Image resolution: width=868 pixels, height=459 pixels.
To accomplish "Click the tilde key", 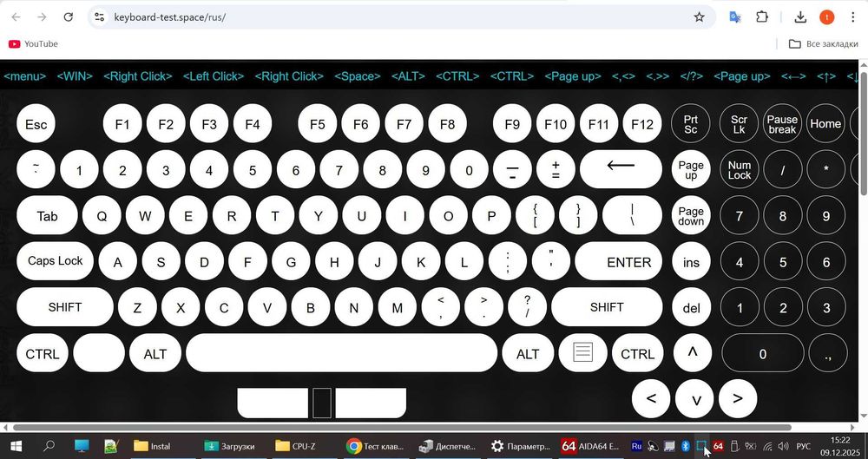I will coord(36,169).
